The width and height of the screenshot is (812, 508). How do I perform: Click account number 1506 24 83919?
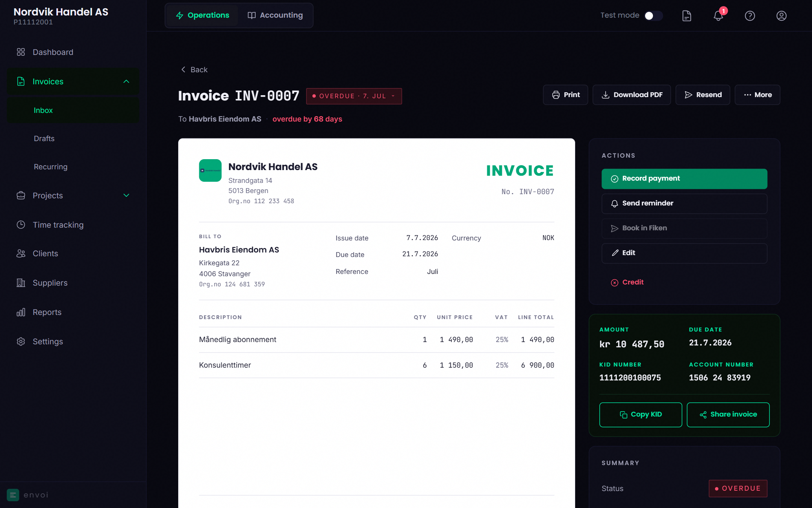(x=720, y=378)
